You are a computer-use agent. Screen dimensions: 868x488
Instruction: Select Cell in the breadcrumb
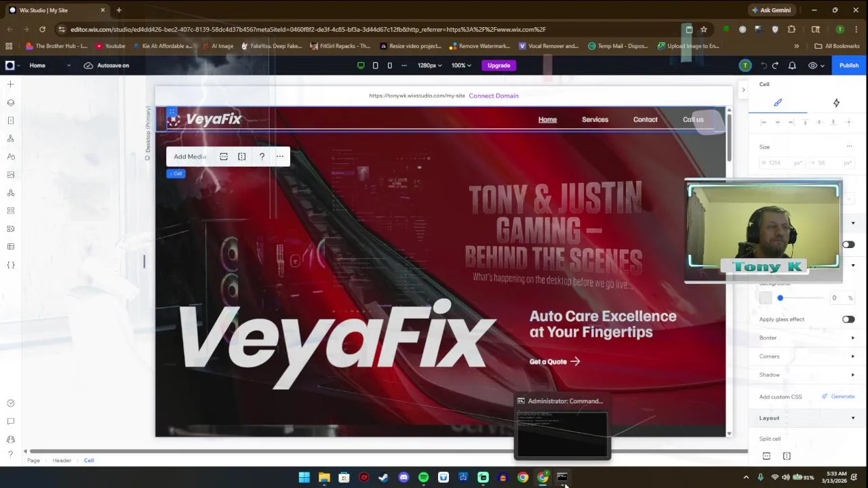click(x=89, y=460)
